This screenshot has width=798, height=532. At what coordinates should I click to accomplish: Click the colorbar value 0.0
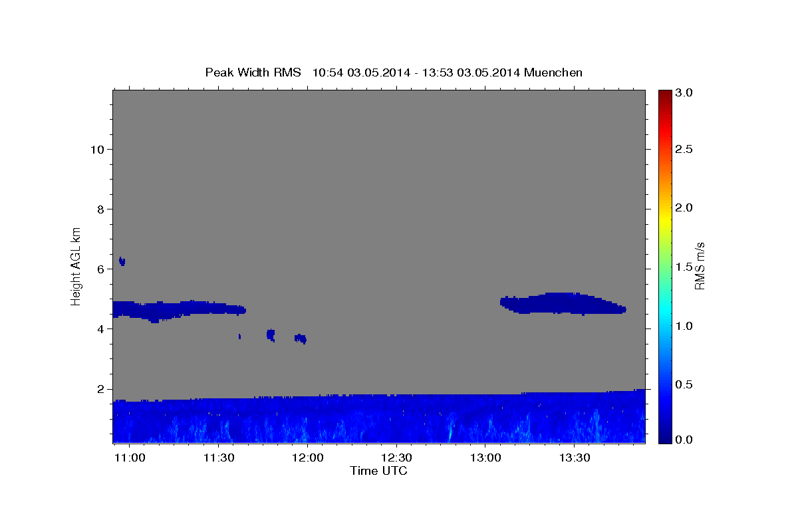tap(684, 440)
